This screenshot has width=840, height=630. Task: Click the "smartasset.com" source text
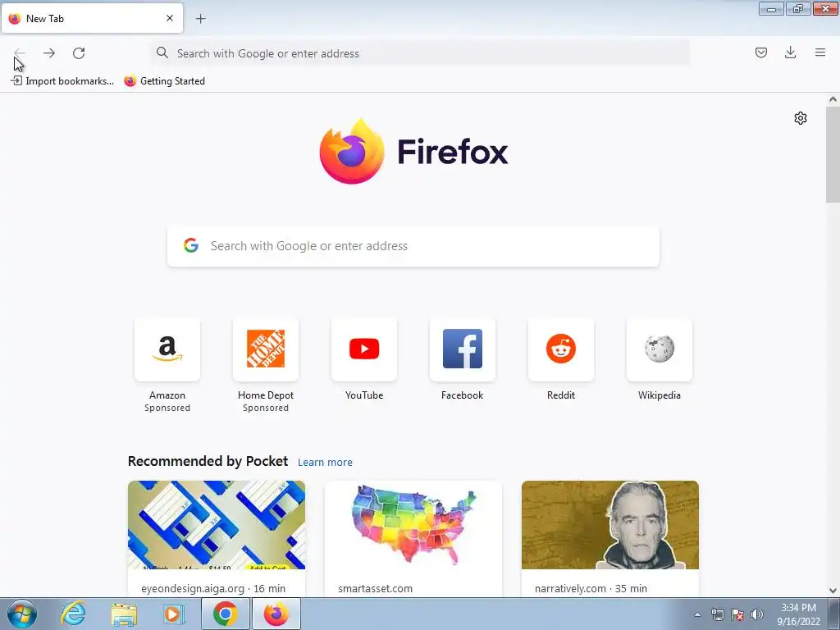[375, 588]
